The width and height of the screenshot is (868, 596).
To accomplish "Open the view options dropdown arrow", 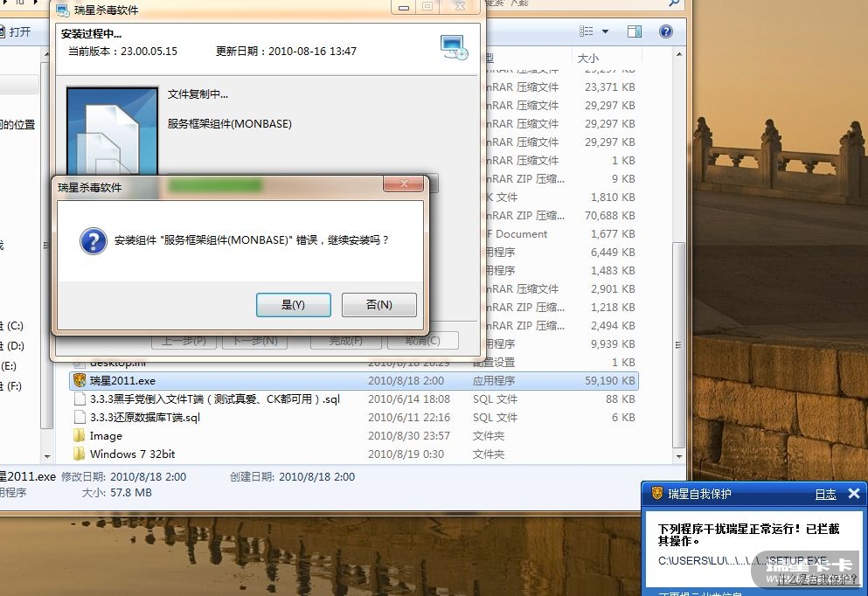I will click(x=605, y=31).
